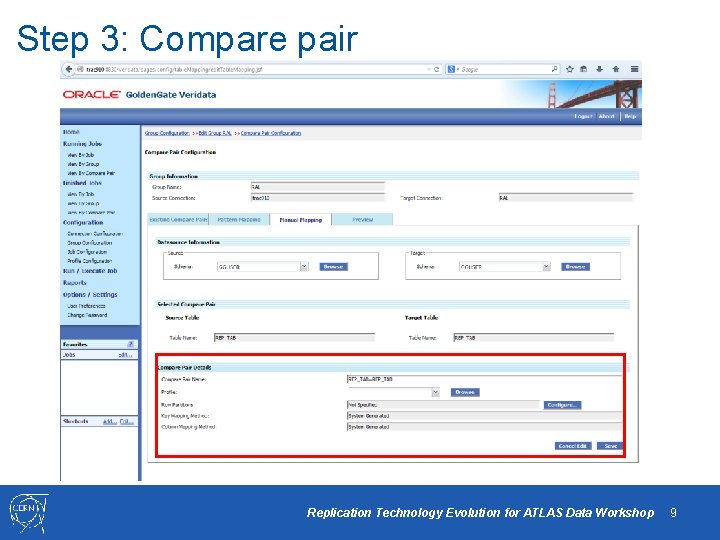Open Profile Configuration in sidebar
This screenshot has width=720, height=540.
click(x=90, y=261)
